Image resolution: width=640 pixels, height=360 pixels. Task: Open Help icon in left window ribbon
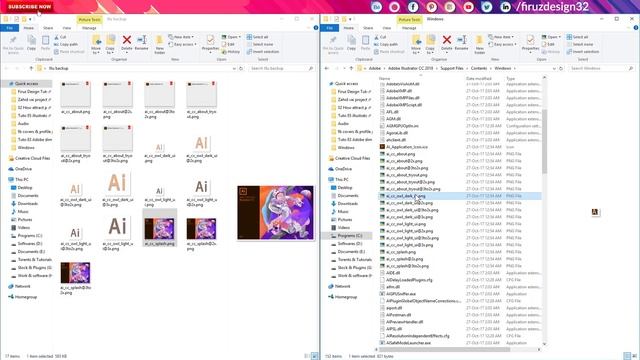316,28
